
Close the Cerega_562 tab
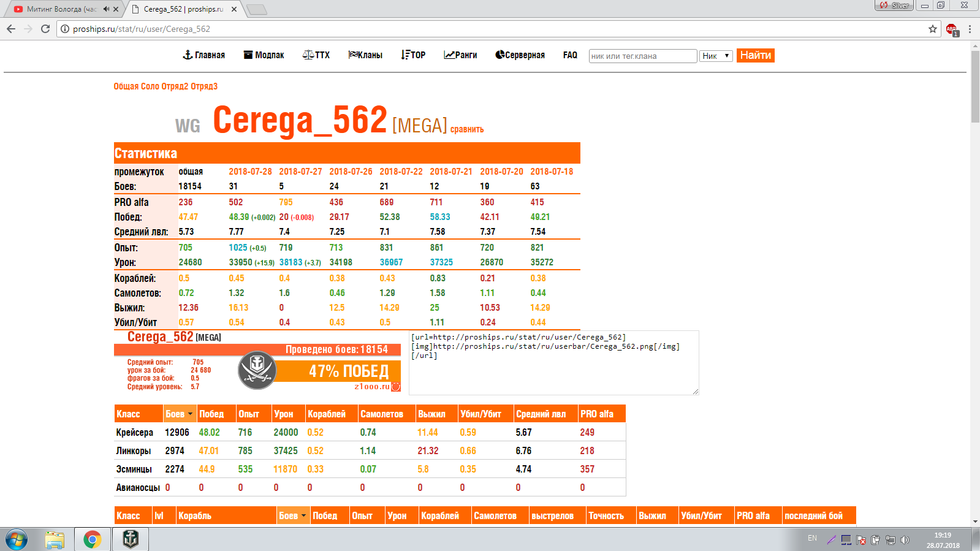234,9
